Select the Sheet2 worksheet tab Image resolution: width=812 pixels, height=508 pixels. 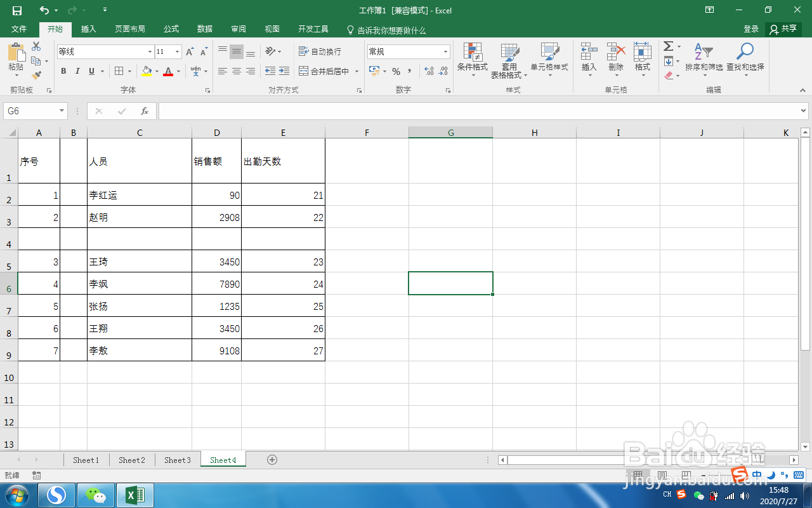[x=131, y=460]
